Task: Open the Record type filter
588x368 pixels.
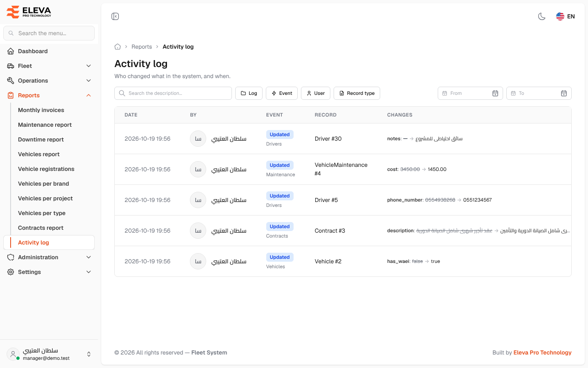Action: [x=357, y=93]
